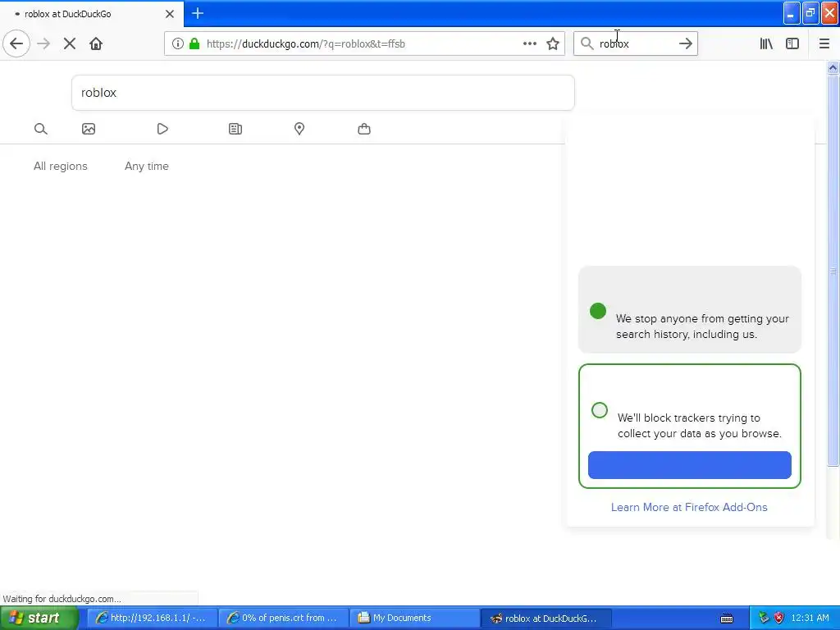840x630 pixels.
Task: Click the DuckDuckGo roblox search field
Action: click(x=323, y=93)
